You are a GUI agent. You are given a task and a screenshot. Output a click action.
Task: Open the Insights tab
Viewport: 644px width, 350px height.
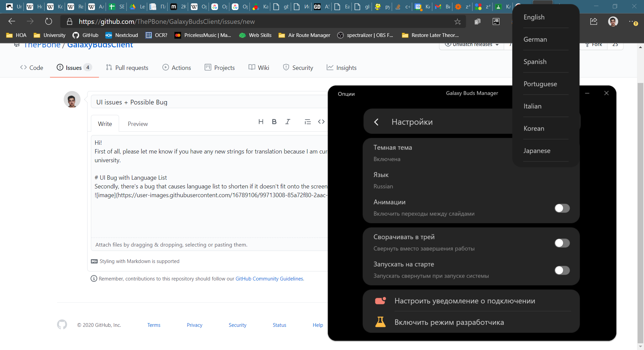pyautogui.click(x=341, y=68)
